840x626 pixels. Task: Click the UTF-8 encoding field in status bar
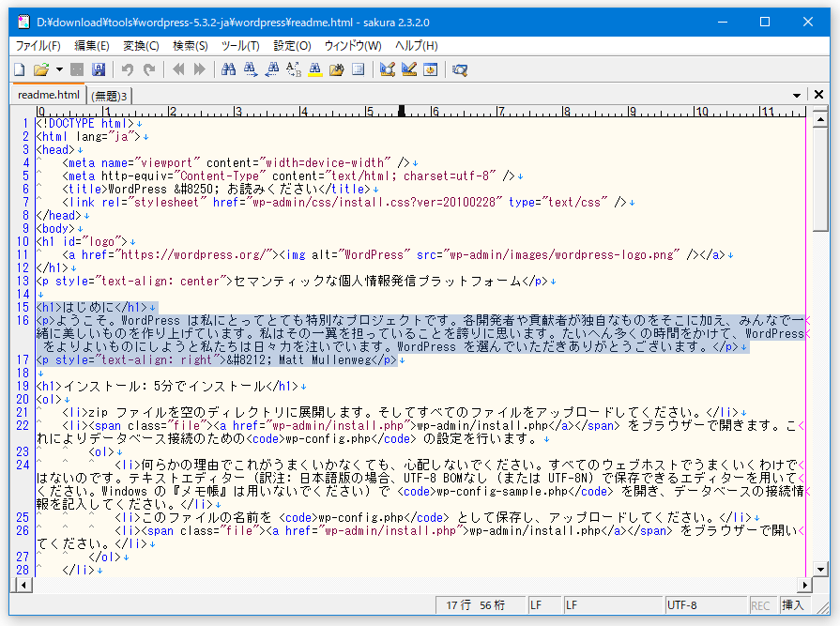click(x=705, y=605)
